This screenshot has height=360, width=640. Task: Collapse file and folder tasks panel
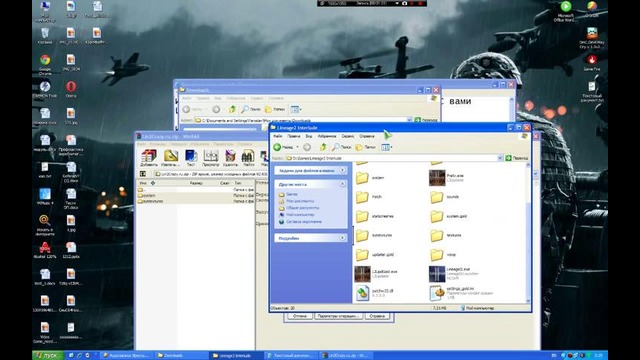(342, 170)
